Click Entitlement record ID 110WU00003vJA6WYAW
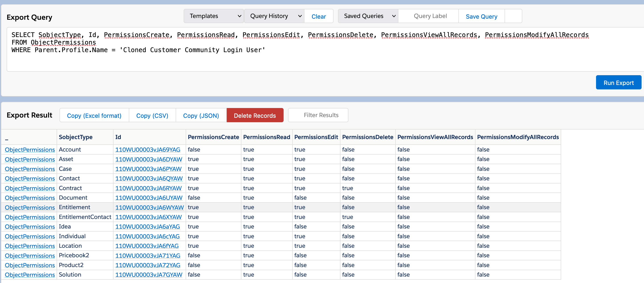 (x=149, y=207)
